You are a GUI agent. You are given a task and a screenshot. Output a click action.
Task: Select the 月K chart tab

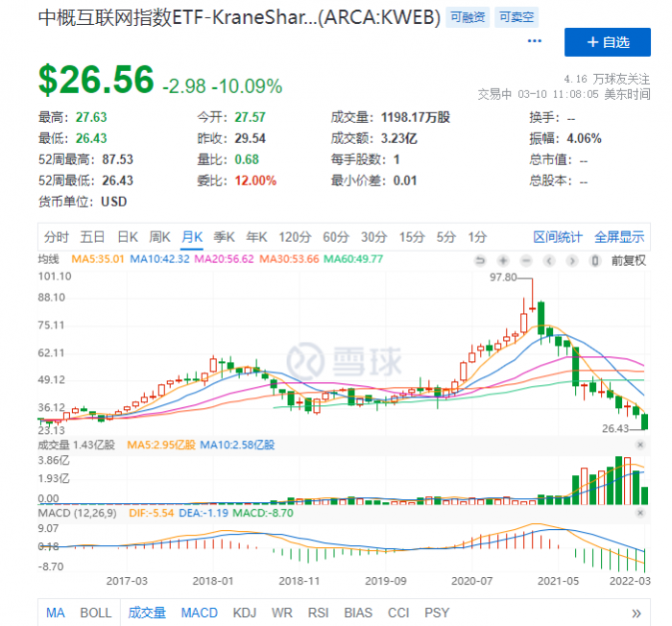click(192, 237)
